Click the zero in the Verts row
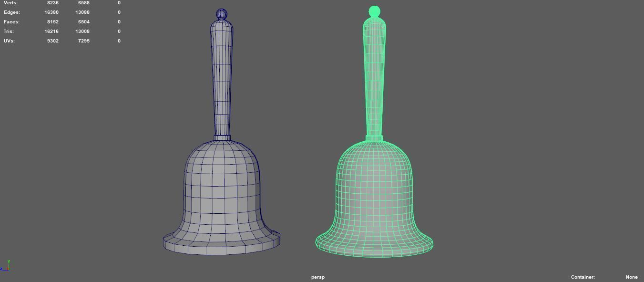Viewport: 644px width, 282px height. [119, 3]
